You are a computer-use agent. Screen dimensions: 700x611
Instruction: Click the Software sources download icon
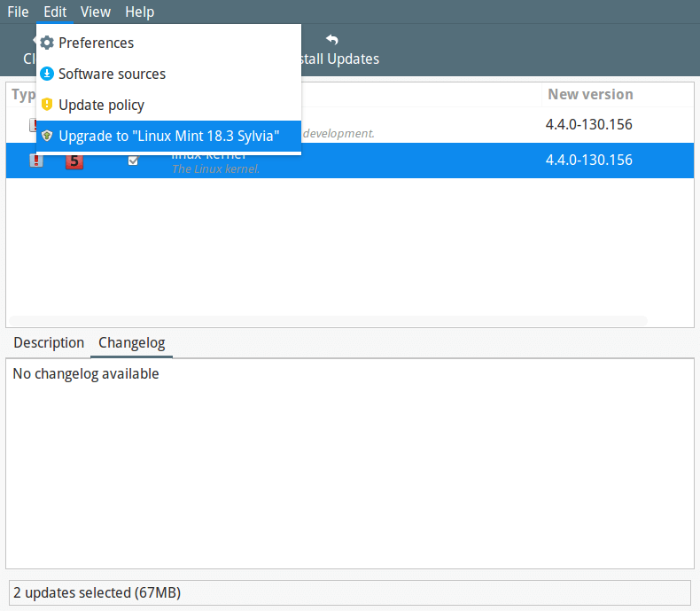(x=47, y=74)
